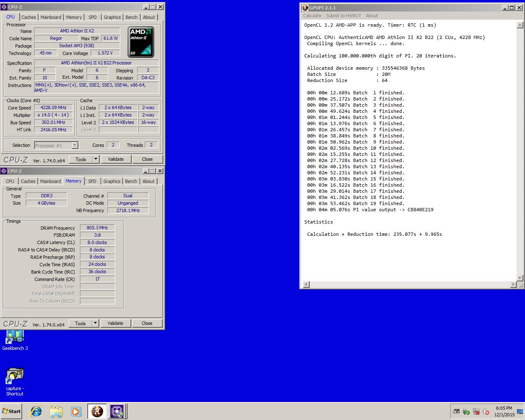
Task: Open Caches tab in lower CPU-Z window
Action: pos(28,181)
